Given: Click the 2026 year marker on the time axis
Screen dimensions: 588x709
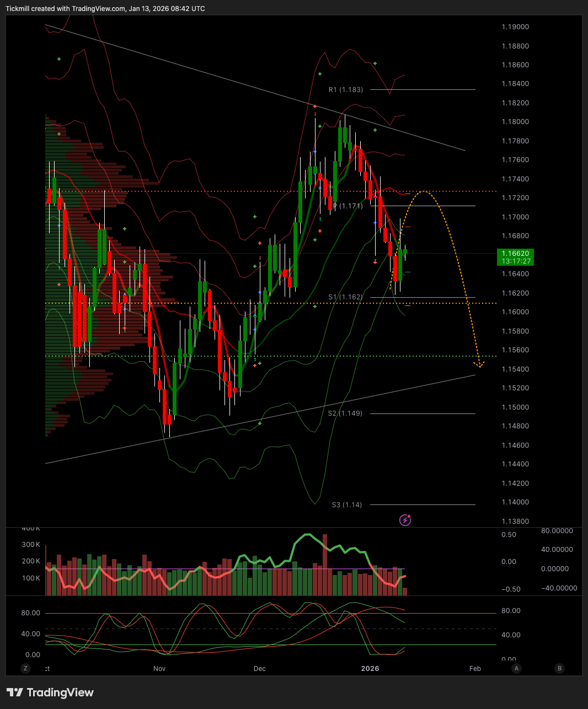Looking at the screenshot, I should (x=370, y=668).
